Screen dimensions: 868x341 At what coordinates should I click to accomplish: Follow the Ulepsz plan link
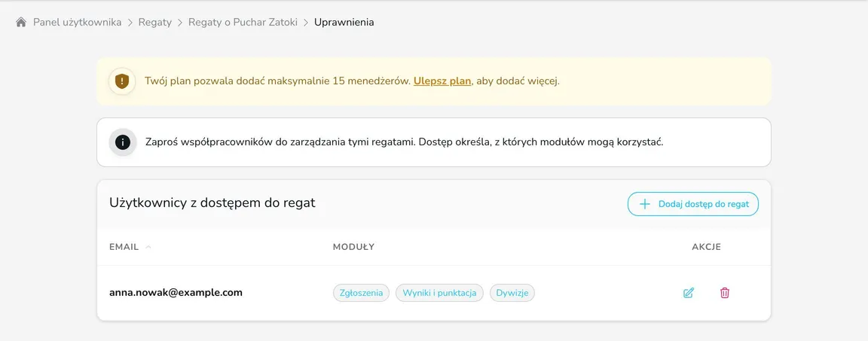pos(442,81)
